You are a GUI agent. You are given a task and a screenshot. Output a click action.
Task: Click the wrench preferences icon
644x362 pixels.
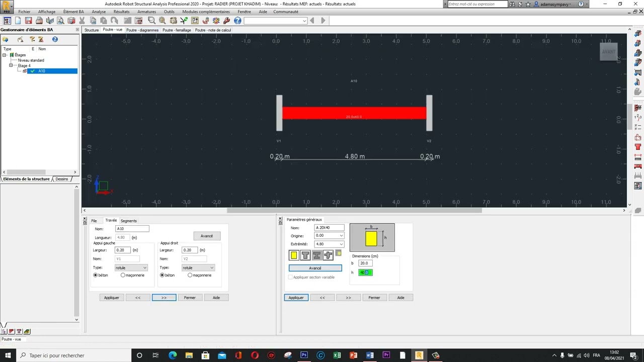(227, 21)
